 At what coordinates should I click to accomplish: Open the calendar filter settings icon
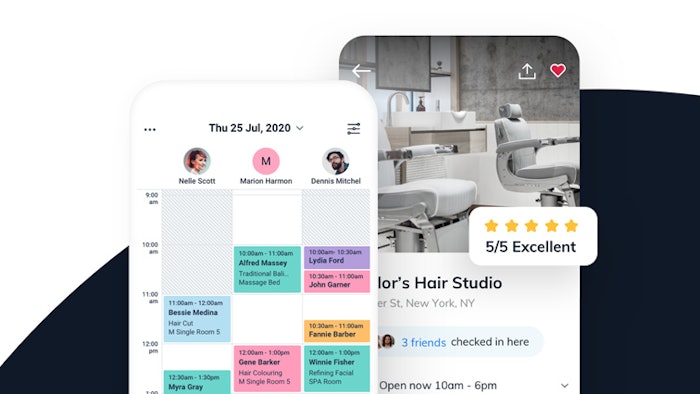coord(354,129)
